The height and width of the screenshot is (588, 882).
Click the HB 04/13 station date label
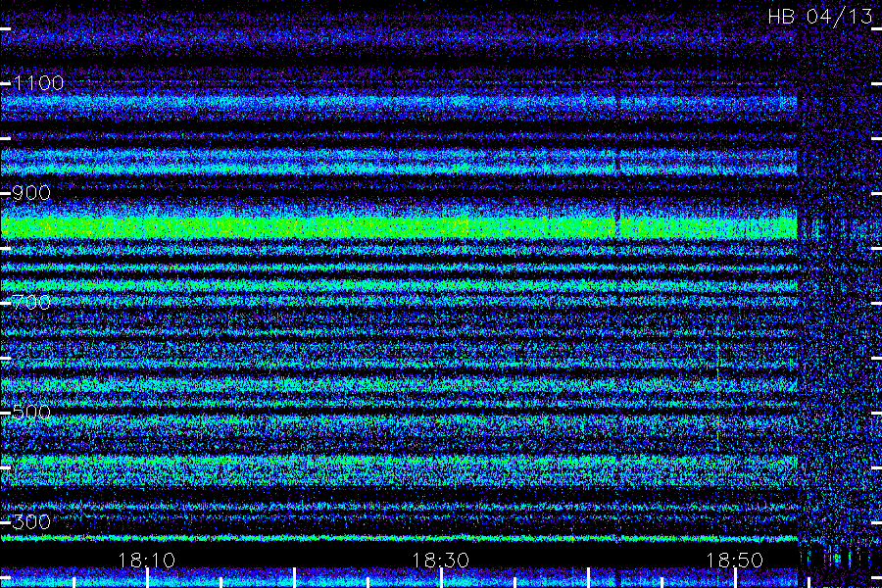click(819, 17)
